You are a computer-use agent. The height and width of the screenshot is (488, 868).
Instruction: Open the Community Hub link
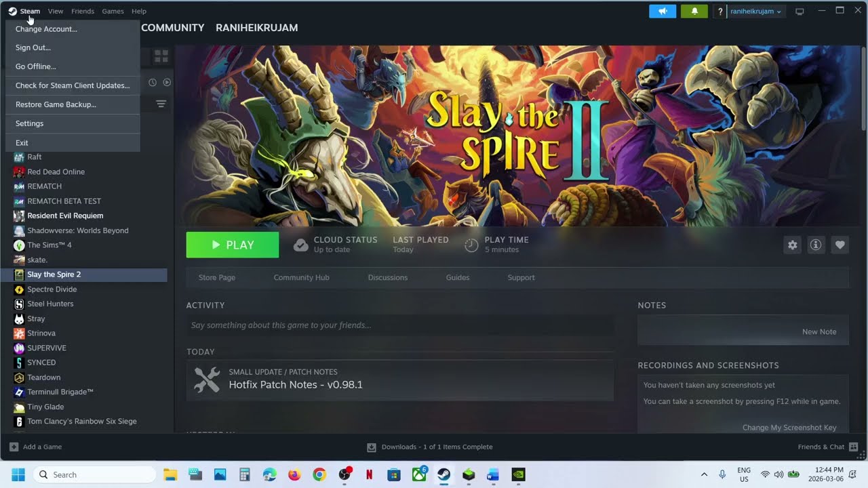point(302,277)
